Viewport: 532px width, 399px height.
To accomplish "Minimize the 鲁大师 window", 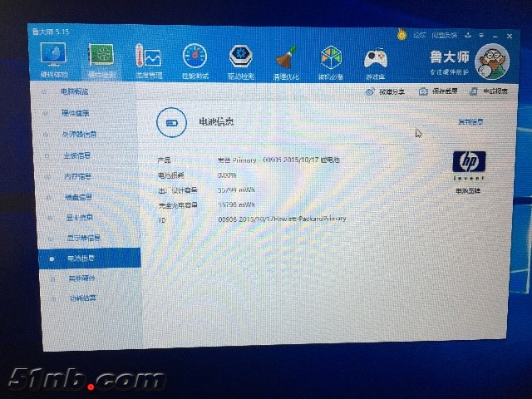I will (495, 36).
